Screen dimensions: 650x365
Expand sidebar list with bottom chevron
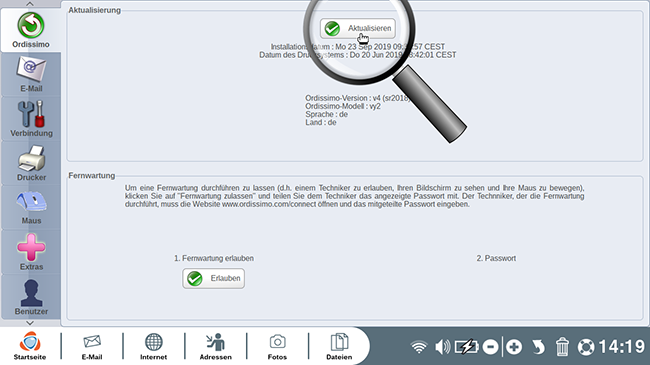pyautogui.click(x=30, y=323)
